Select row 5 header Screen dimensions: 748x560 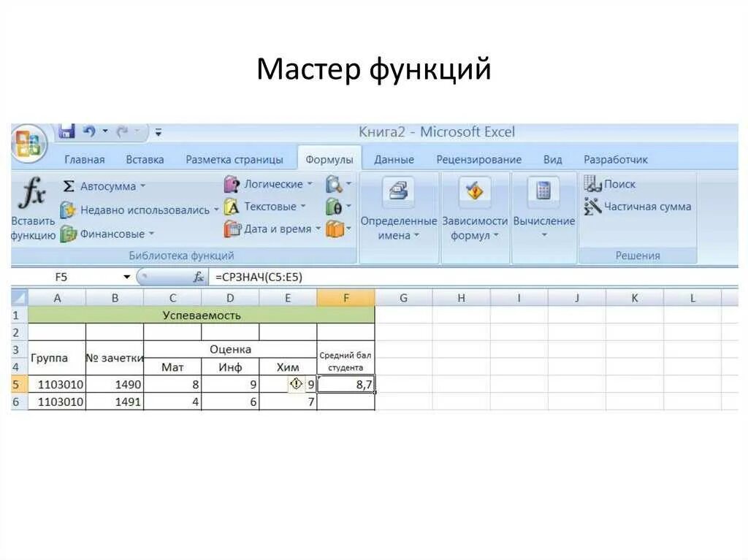click(20, 384)
